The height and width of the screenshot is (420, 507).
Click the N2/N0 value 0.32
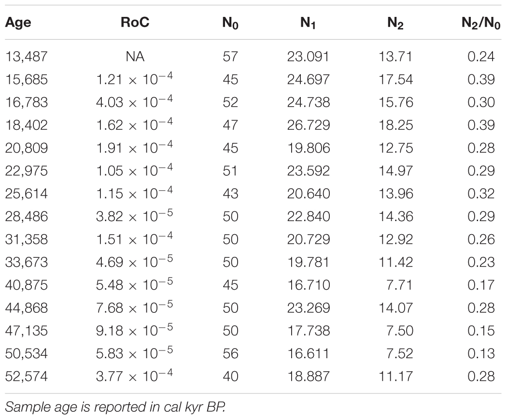[481, 194]
